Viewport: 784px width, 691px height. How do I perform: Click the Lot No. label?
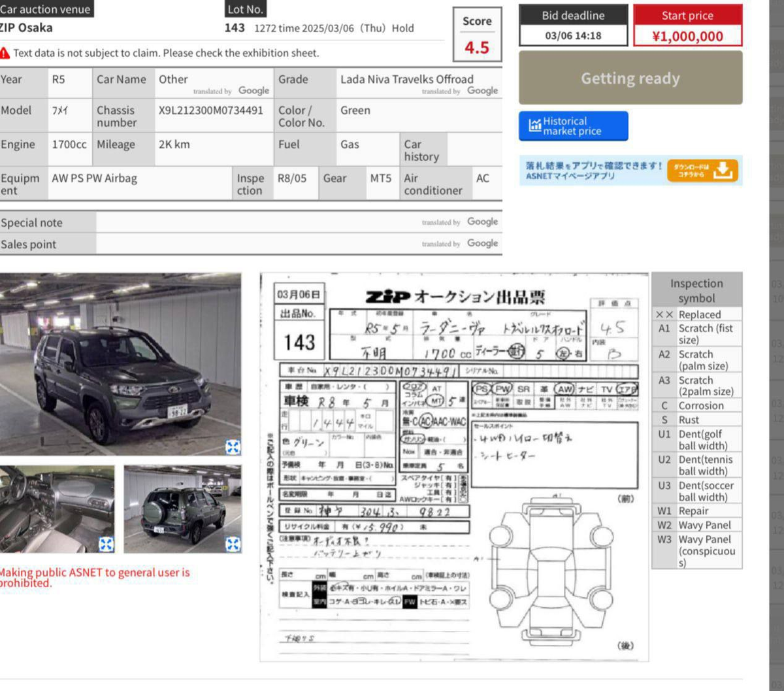(x=245, y=9)
